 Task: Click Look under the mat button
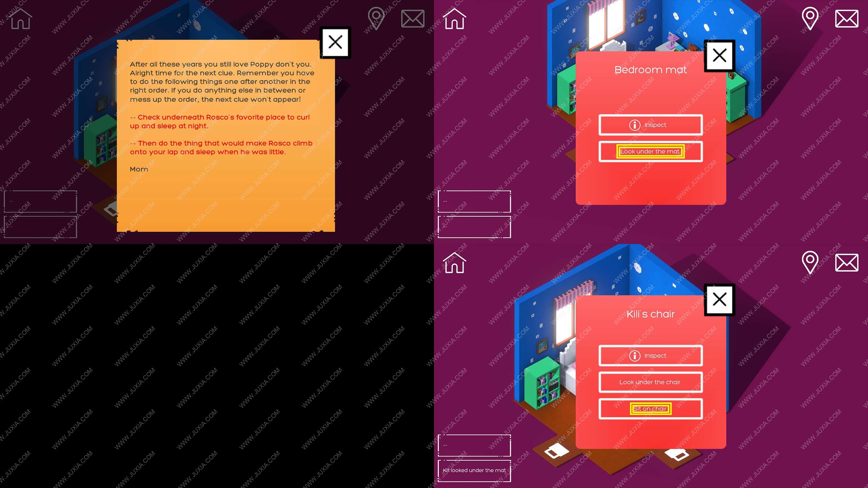pos(650,151)
